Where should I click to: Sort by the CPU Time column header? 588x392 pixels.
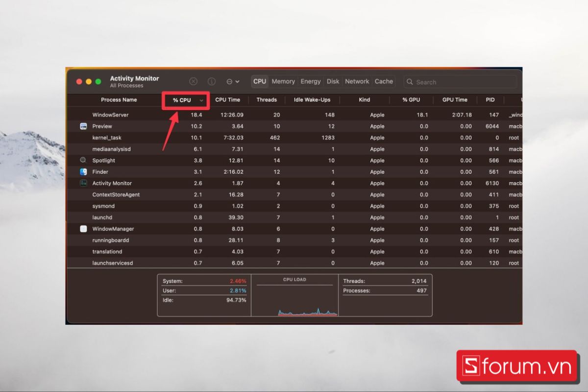pyautogui.click(x=228, y=99)
